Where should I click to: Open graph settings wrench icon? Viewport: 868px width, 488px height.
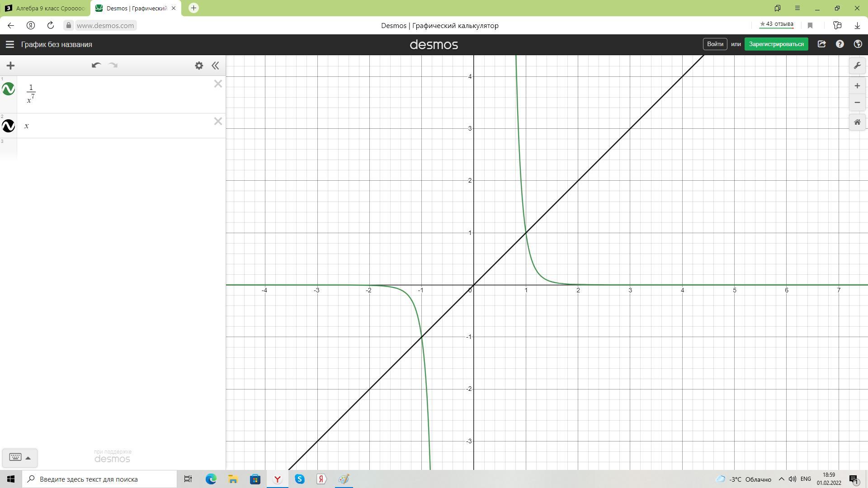857,66
